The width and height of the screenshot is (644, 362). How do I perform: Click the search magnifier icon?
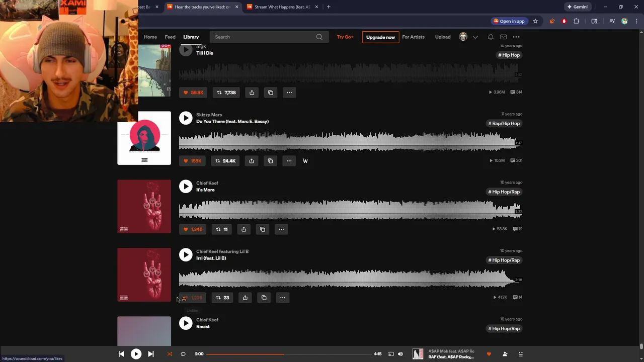click(319, 37)
